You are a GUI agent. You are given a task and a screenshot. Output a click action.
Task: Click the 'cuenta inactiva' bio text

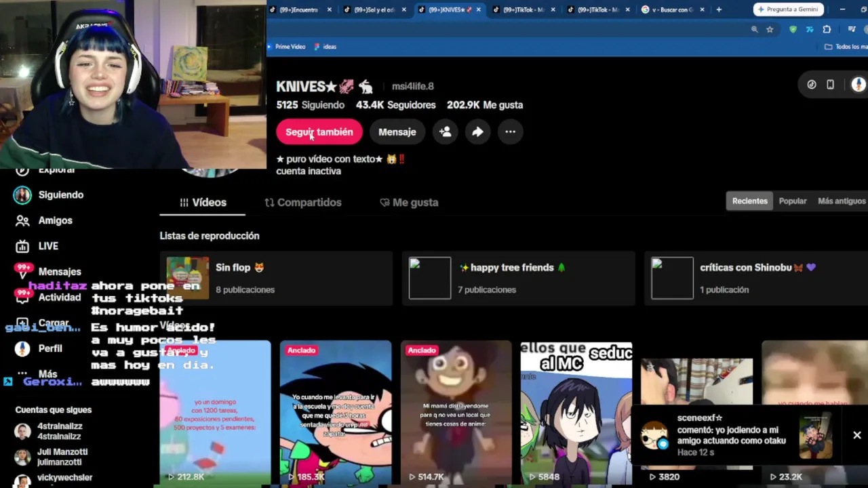[309, 171]
